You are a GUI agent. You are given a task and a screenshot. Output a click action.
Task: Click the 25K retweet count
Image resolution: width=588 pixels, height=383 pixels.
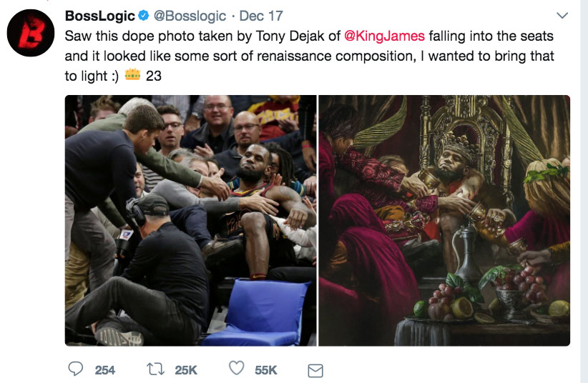pyautogui.click(x=186, y=369)
